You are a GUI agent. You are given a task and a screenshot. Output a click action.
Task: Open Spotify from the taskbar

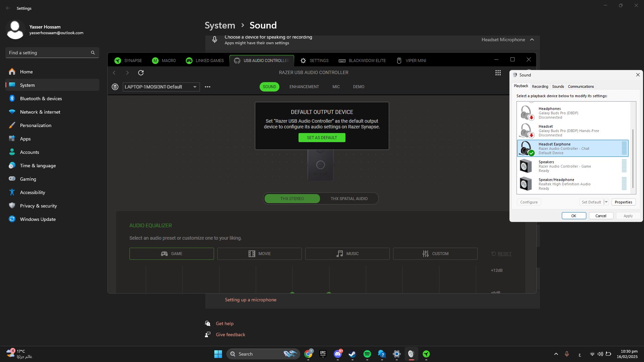[x=367, y=354]
